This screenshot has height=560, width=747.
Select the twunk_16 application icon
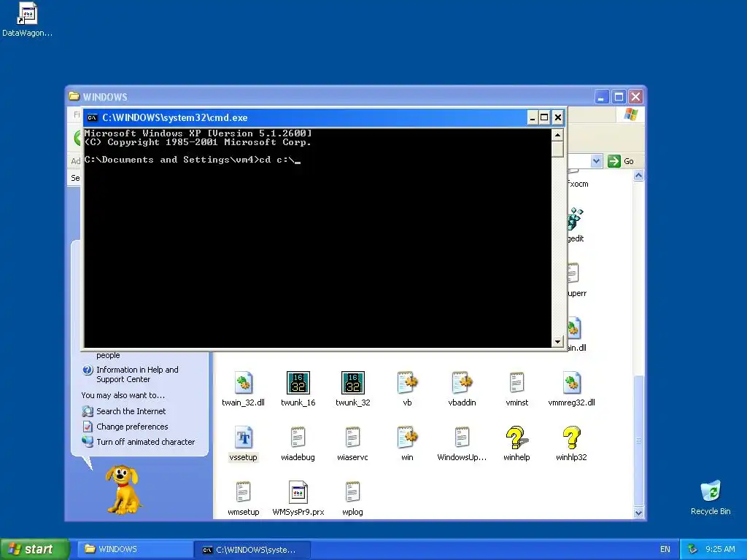[298, 383]
